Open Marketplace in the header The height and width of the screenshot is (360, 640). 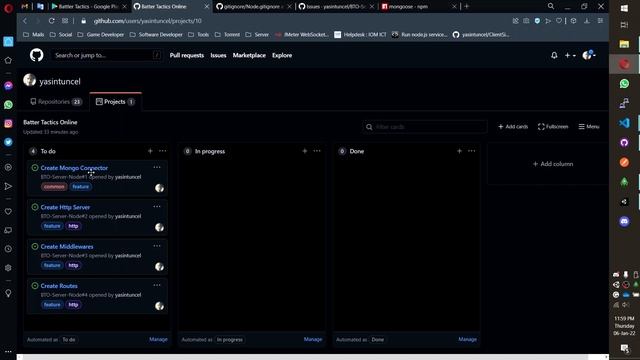click(x=249, y=55)
